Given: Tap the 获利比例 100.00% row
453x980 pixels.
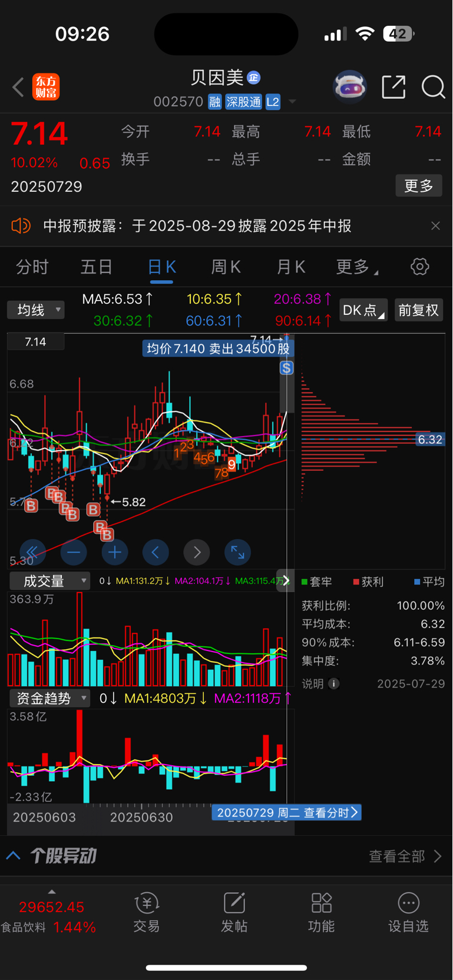Looking at the screenshot, I should pyautogui.click(x=373, y=605).
